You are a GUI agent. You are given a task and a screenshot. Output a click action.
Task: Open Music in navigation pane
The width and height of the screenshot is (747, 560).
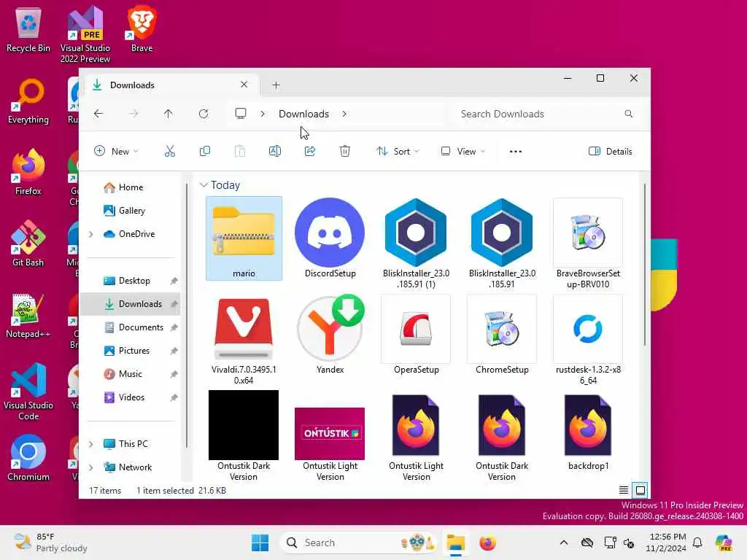tap(130, 374)
